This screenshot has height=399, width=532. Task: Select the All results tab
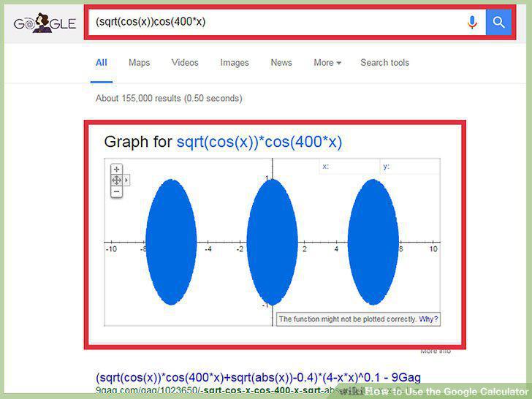[x=102, y=63]
